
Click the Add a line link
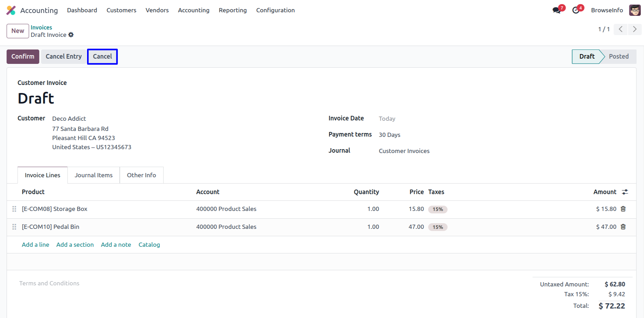[35, 245]
